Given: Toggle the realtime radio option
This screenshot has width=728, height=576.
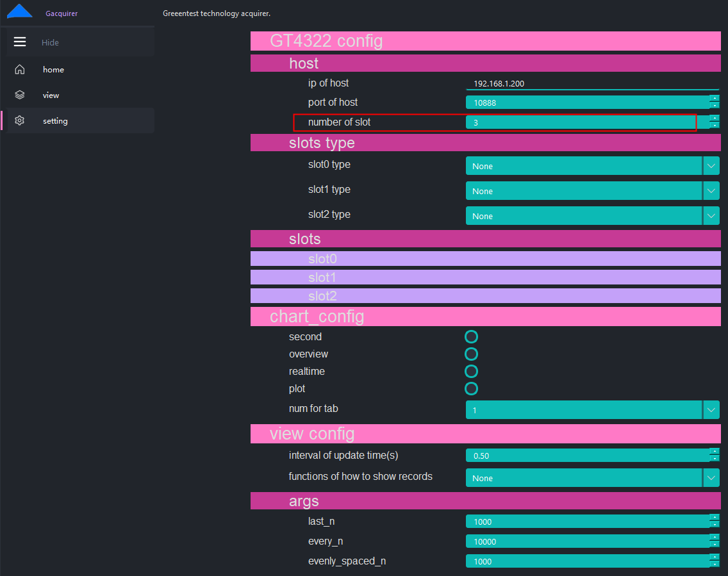Looking at the screenshot, I should 471,372.
